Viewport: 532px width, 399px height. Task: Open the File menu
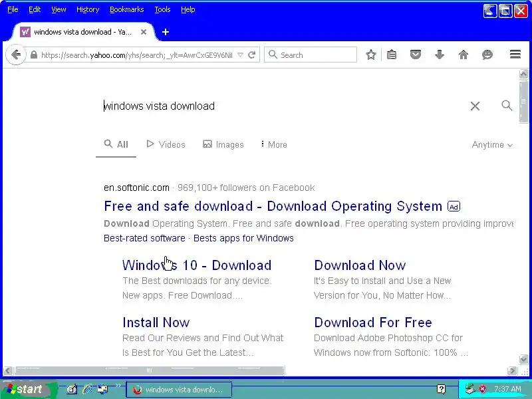tap(13, 9)
